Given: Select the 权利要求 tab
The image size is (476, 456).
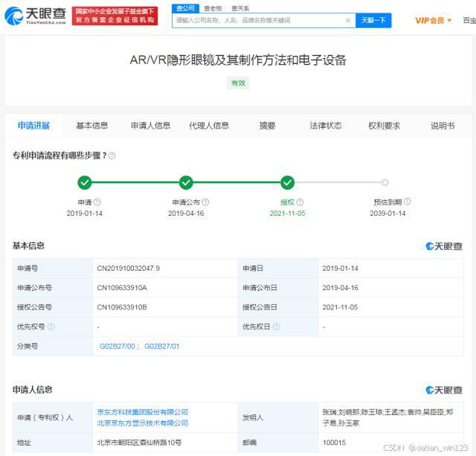Looking at the screenshot, I should coord(385,126).
